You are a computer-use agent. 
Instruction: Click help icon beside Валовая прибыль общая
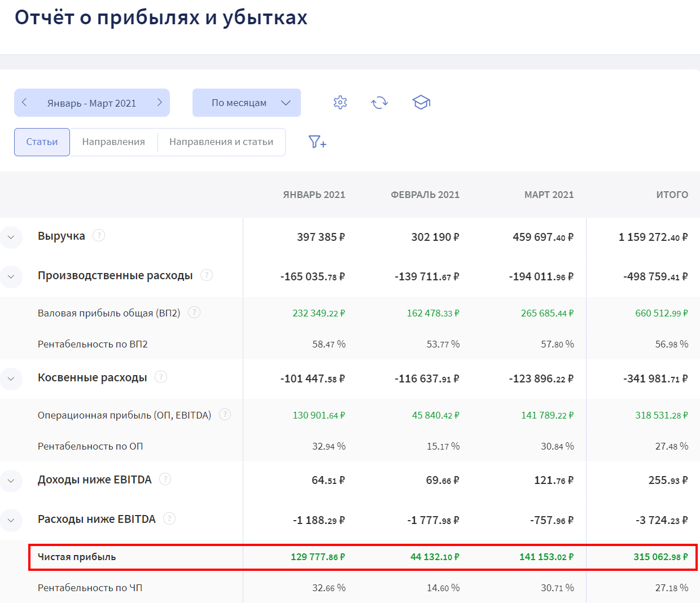tap(194, 312)
